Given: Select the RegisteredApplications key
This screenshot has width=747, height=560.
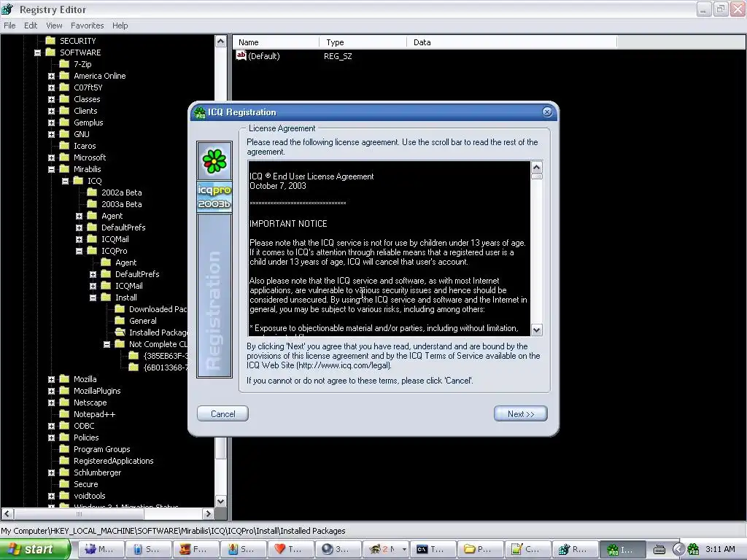Looking at the screenshot, I should pos(113,461).
